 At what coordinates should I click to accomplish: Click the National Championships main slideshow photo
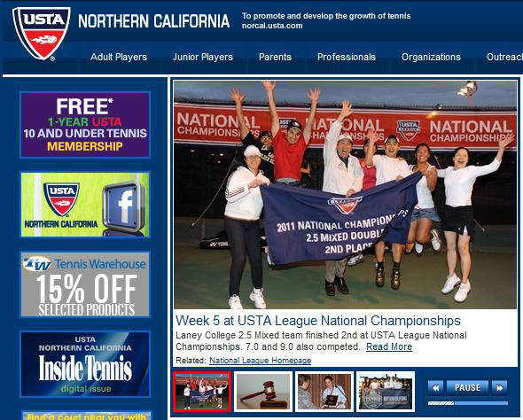click(x=345, y=195)
